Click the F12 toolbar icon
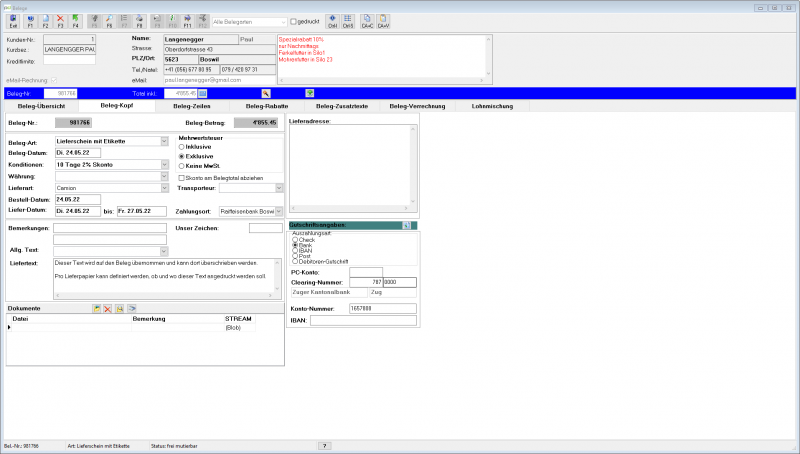 (x=203, y=21)
